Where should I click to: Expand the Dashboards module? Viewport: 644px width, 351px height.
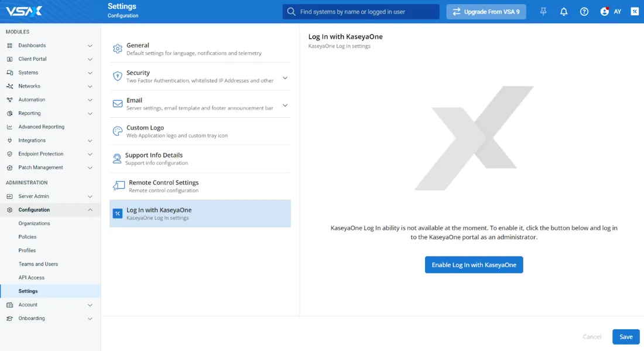90,46
